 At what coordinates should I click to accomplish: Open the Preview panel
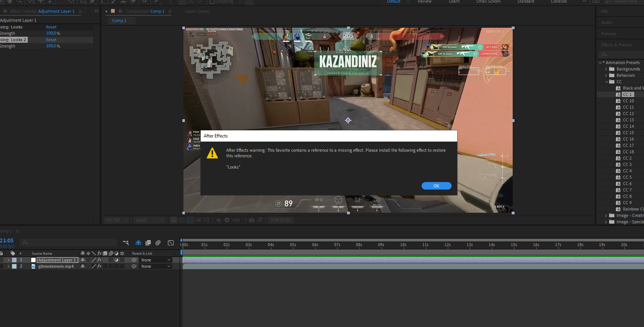(609, 34)
